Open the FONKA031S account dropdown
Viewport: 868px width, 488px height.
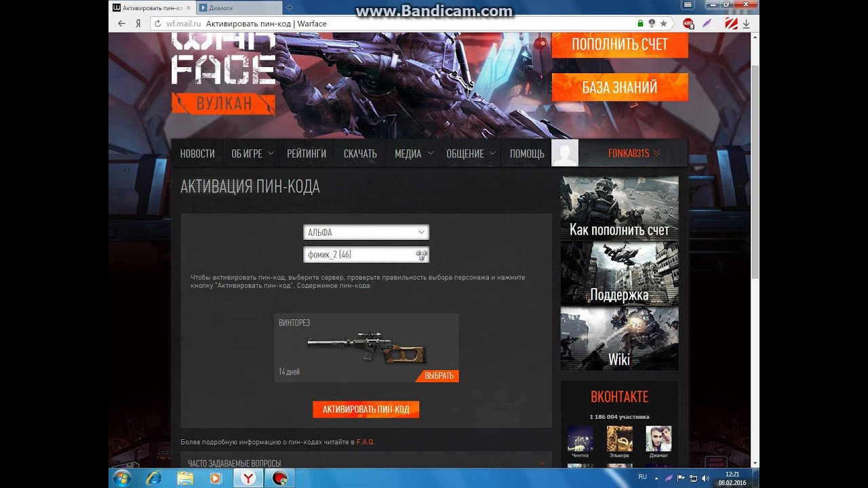634,154
